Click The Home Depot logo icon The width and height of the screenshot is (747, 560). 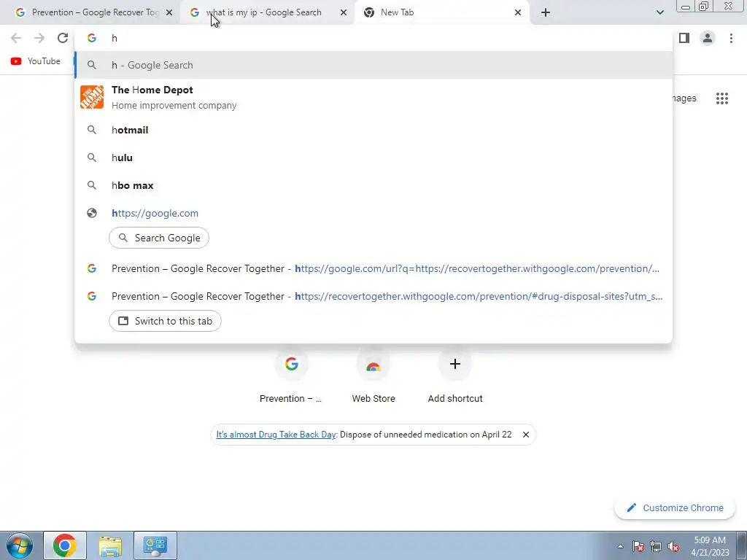(92, 97)
